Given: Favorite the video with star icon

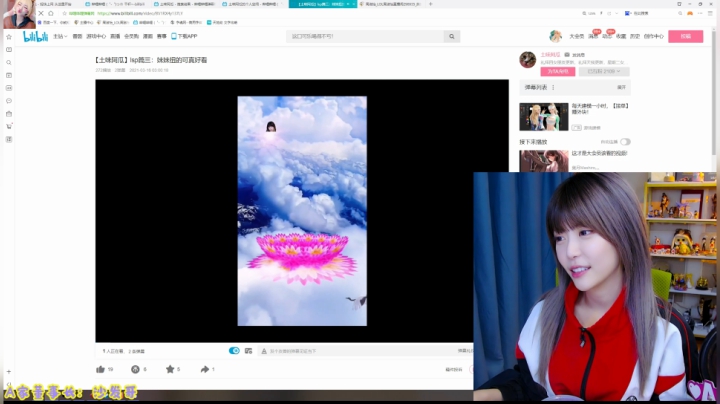Looking at the screenshot, I should click(170, 369).
